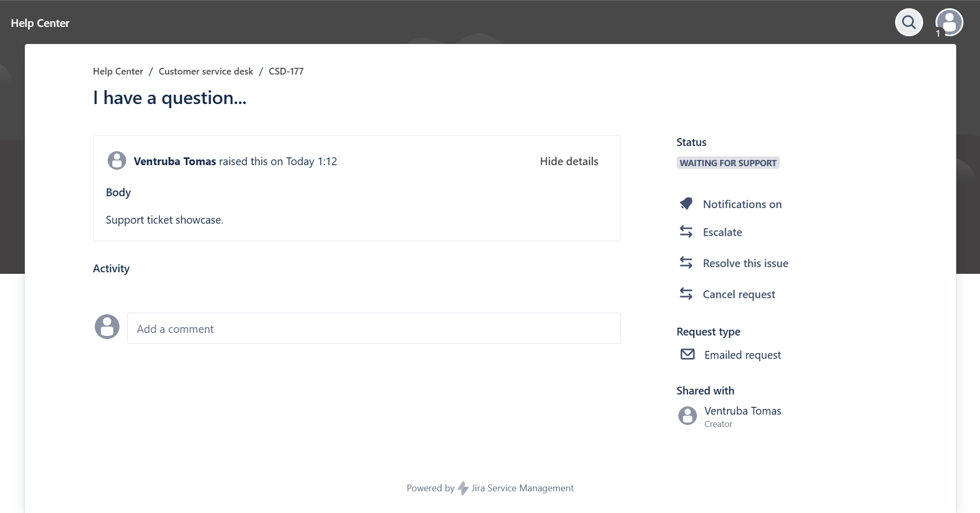Open Customer service desk breadcrumb
This screenshot has width=980, height=513.
(x=205, y=71)
